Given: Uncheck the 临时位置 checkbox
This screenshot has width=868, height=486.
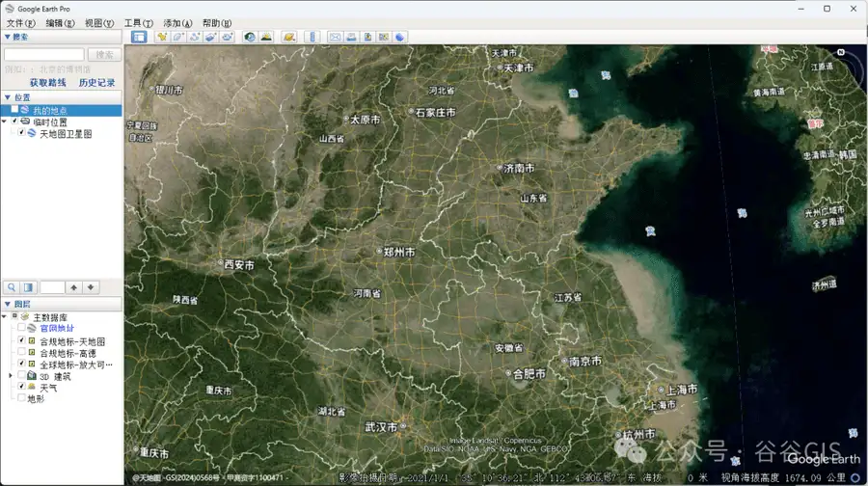Looking at the screenshot, I should [14, 121].
